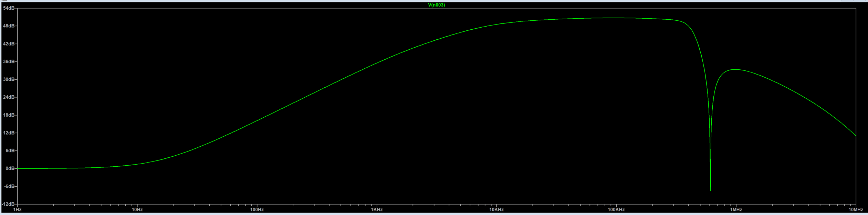Click the 12dB vertical axis label
This screenshot has width=868, height=215.
pyautogui.click(x=8, y=133)
